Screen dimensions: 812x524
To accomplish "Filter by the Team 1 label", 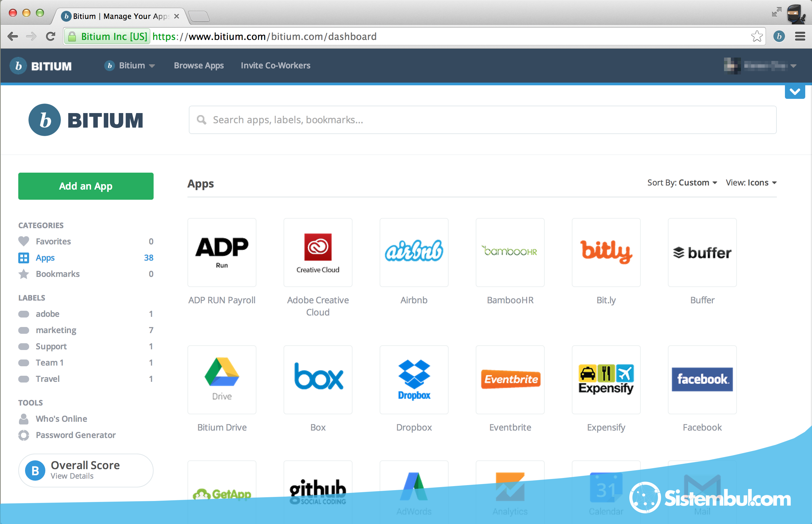I will (86, 363).
